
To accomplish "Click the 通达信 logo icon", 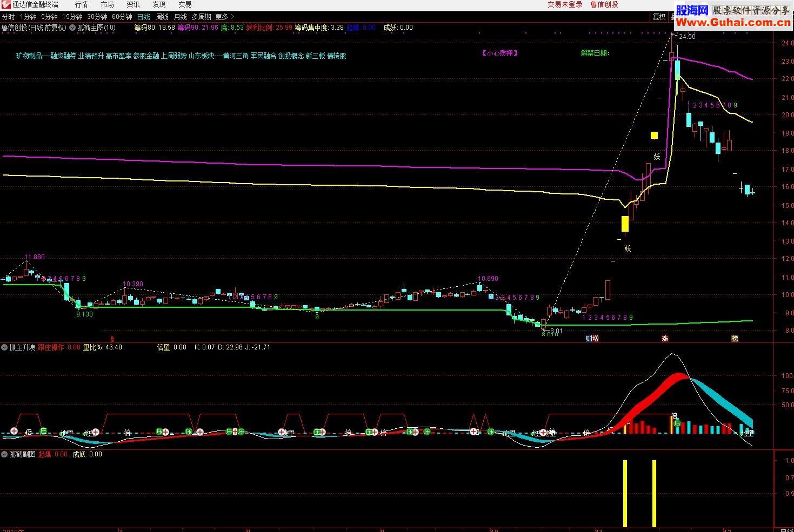I will tap(5, 4).
